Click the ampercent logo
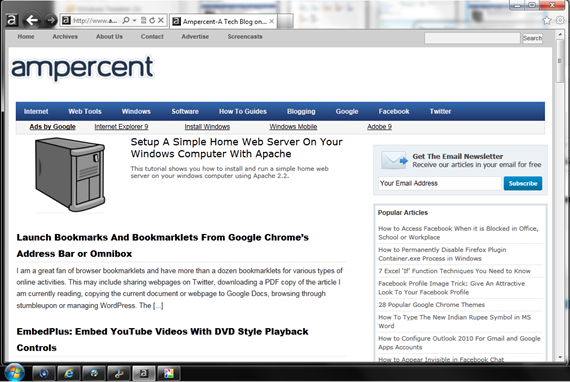This screenshot has width=570, height=382. (x=83, y=68)
